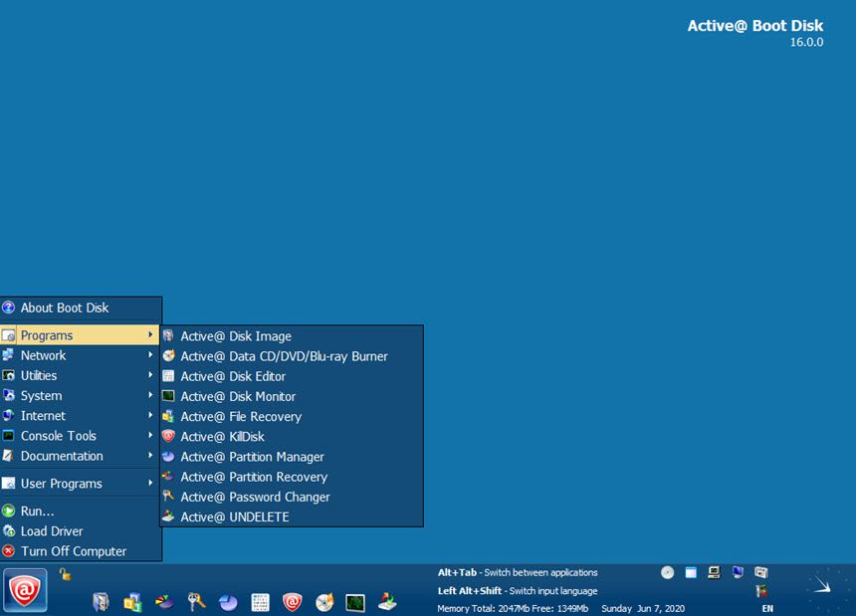This screenshot has width=856, height=616.
Task: Click the computer terminal tray icon
Action: pos(714,572)
